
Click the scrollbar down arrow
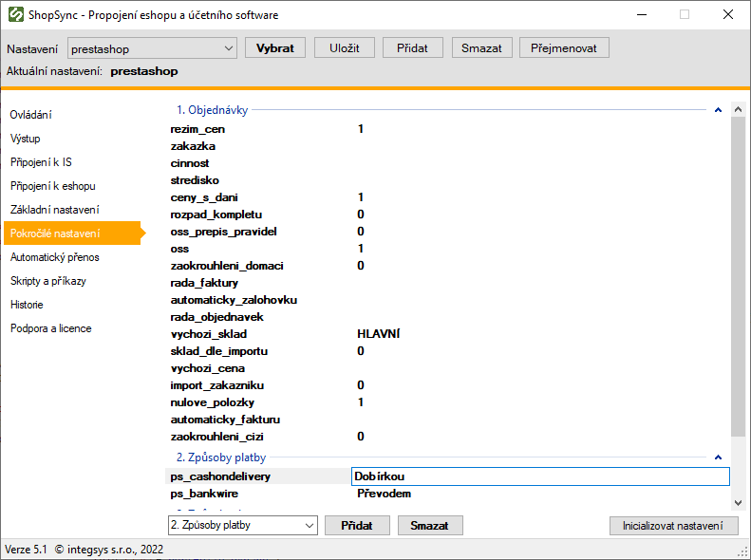click(x=738, y=502)
